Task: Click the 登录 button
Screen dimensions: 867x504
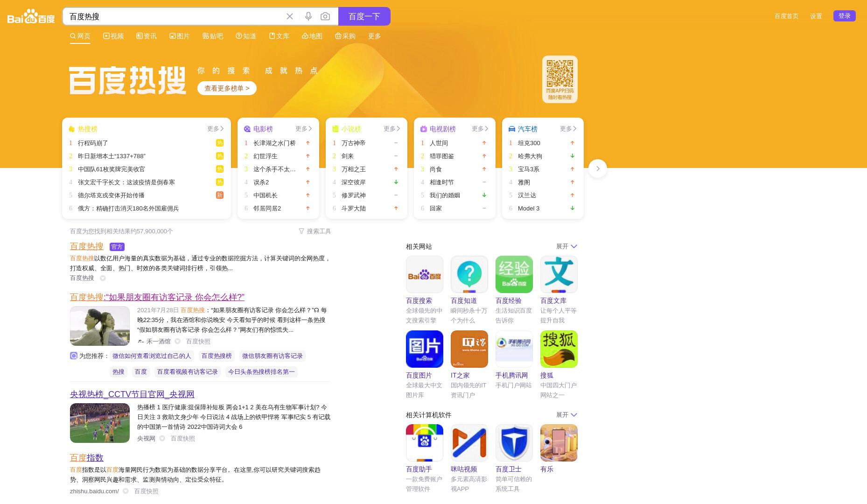Action: click(845, 16)
